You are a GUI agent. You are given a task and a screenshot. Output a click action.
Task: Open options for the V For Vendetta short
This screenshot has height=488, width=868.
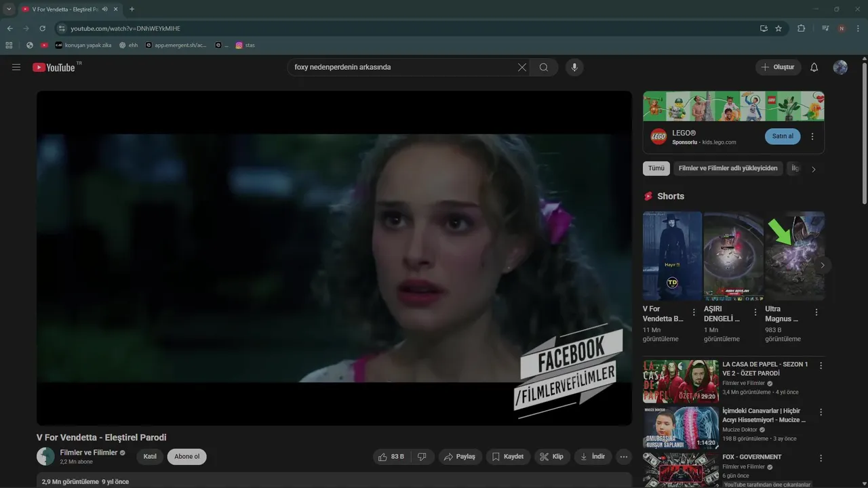(693, 312)
